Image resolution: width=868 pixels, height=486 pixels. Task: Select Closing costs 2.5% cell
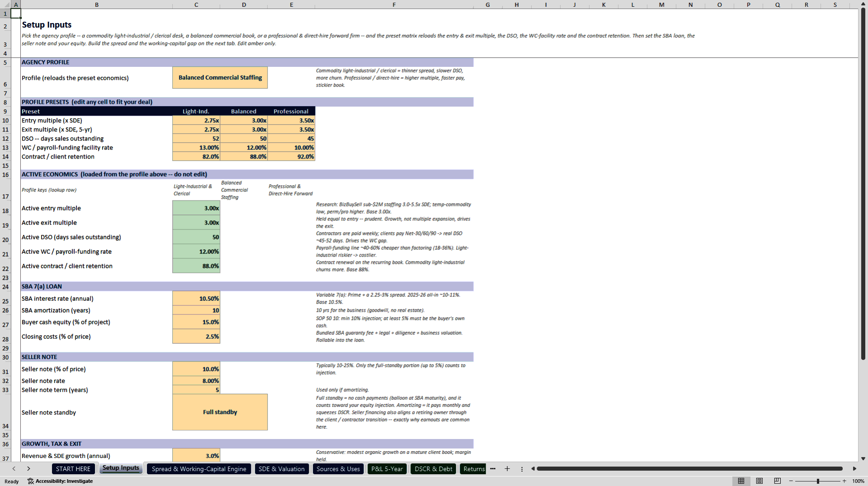[196, 336]
